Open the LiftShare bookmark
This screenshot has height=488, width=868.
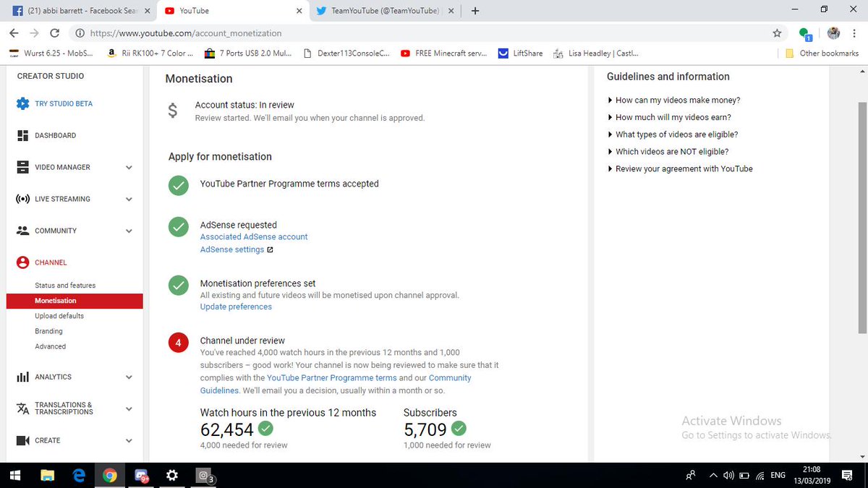point(520,53)
